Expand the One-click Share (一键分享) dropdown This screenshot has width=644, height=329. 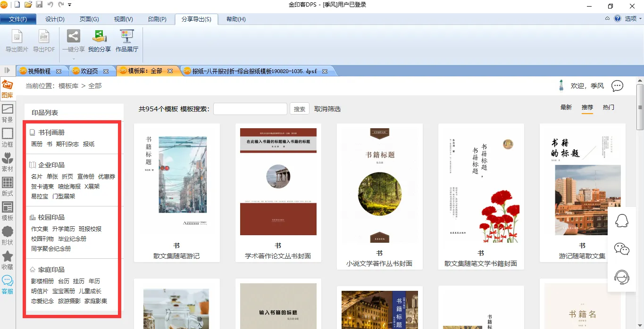click(74, 59)
